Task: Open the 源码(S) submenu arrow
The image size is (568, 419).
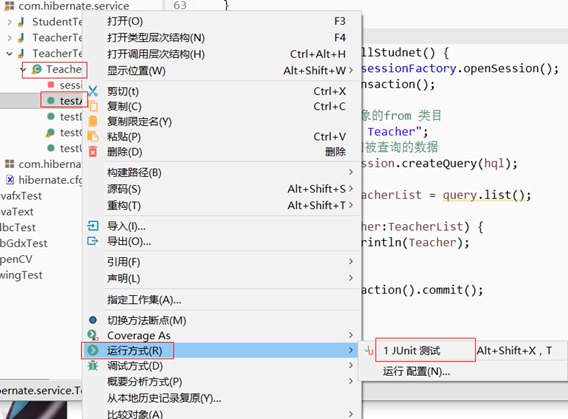Action: [x=351, y=189]
